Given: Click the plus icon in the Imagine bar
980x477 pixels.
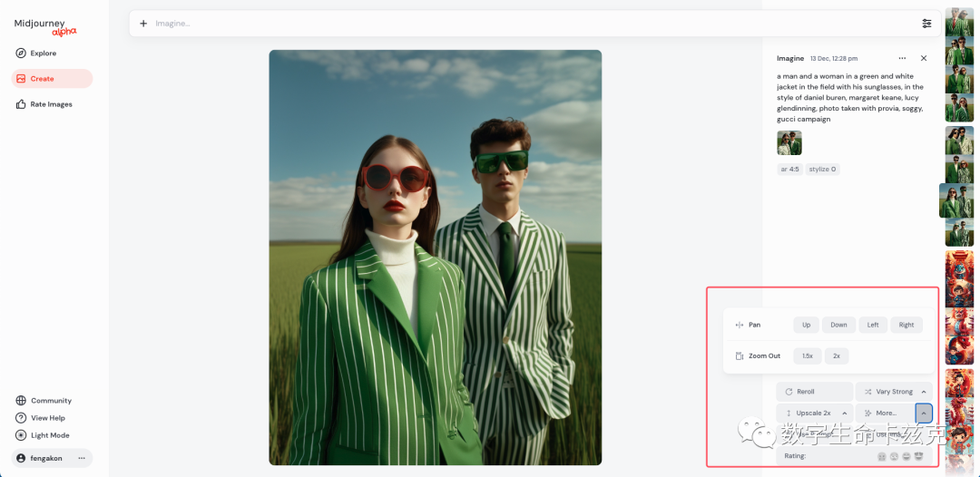Looking at the screenshot, I should coord(143,23).
